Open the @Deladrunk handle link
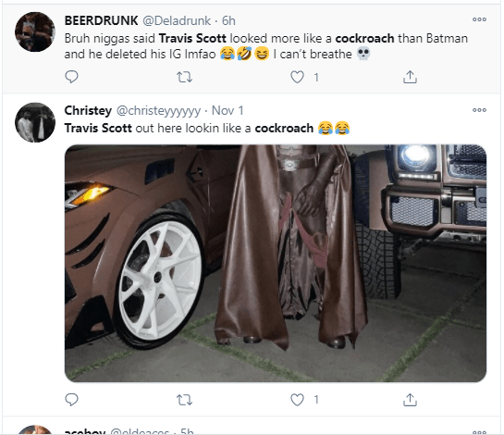 tap(177, 20)
